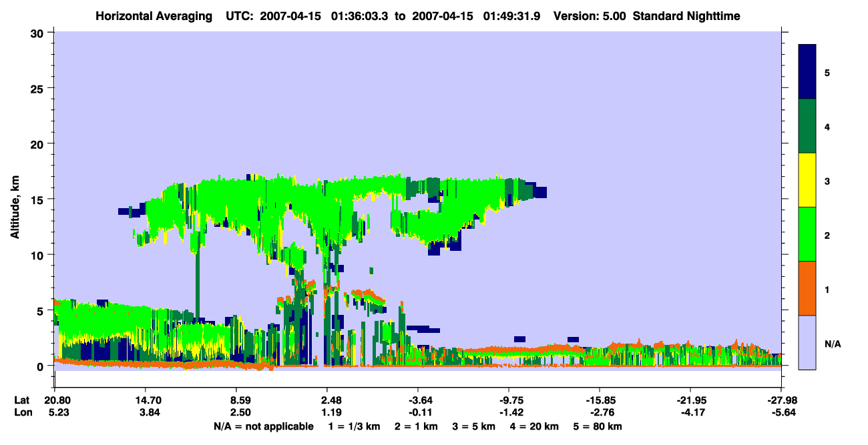Image resolution: width=868 pixels, height=445 pixels.
Task: Click the longitude value -1.42
Action: [x=509, y=412]
